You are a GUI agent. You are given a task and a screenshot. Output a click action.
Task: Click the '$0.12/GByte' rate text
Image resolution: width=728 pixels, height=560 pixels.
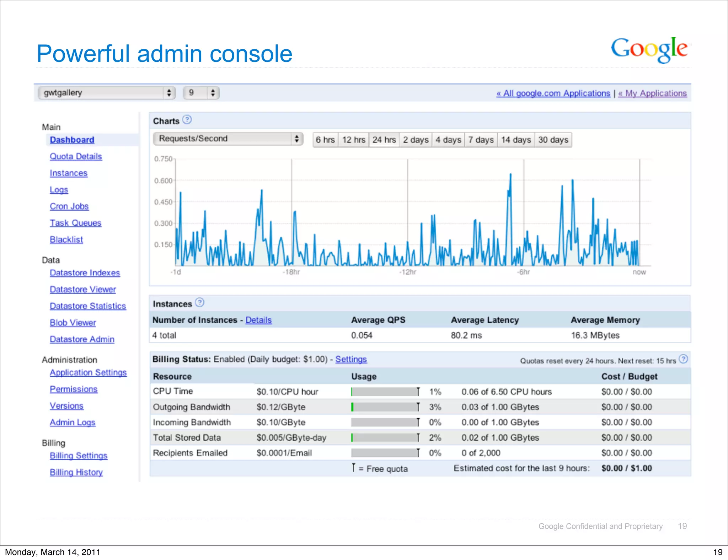click(x=281, y=407)
